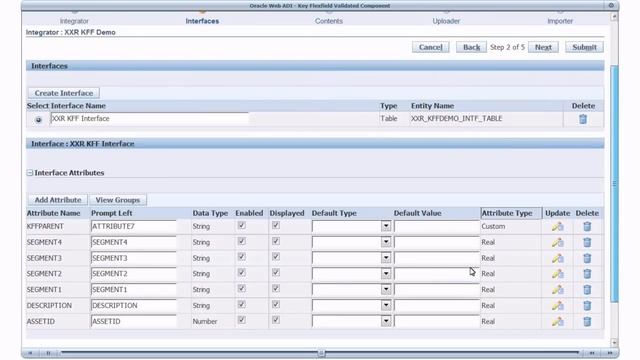The height and width of the screenshot is (360, 640).
Task: Delete the DESCRIPTION attribute via trash icon
Action: point(587,306)
